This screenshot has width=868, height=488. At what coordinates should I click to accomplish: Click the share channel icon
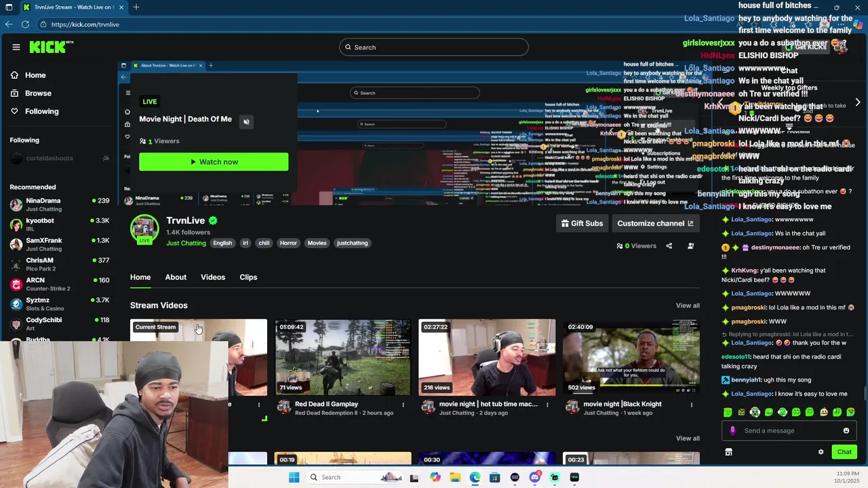(x=669, y=246)
